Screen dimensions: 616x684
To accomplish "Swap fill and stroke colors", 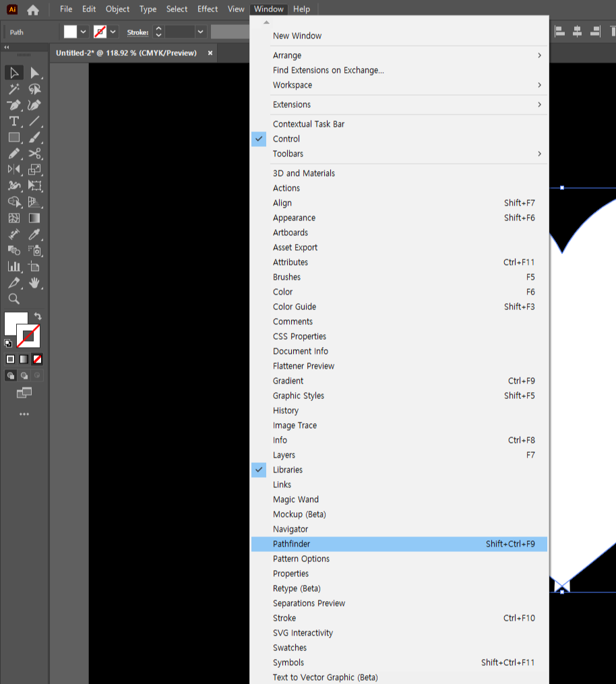I will click(x=38, y=316).
